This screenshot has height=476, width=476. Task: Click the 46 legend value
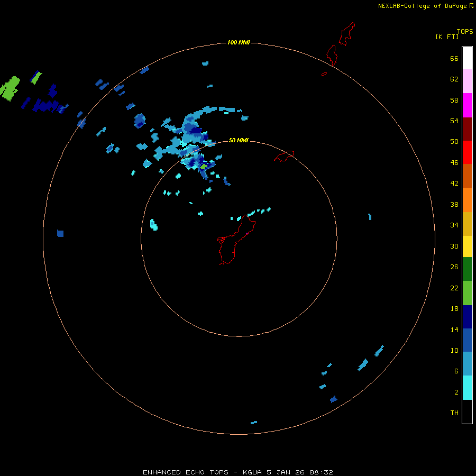[454, 163]
